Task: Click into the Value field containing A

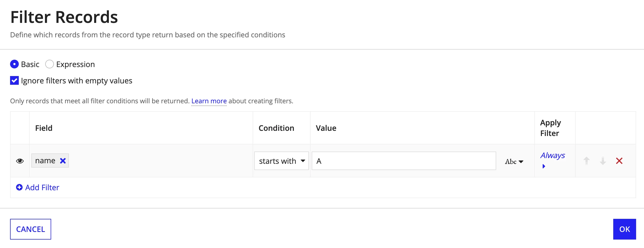Action: (x=404, y=161)
